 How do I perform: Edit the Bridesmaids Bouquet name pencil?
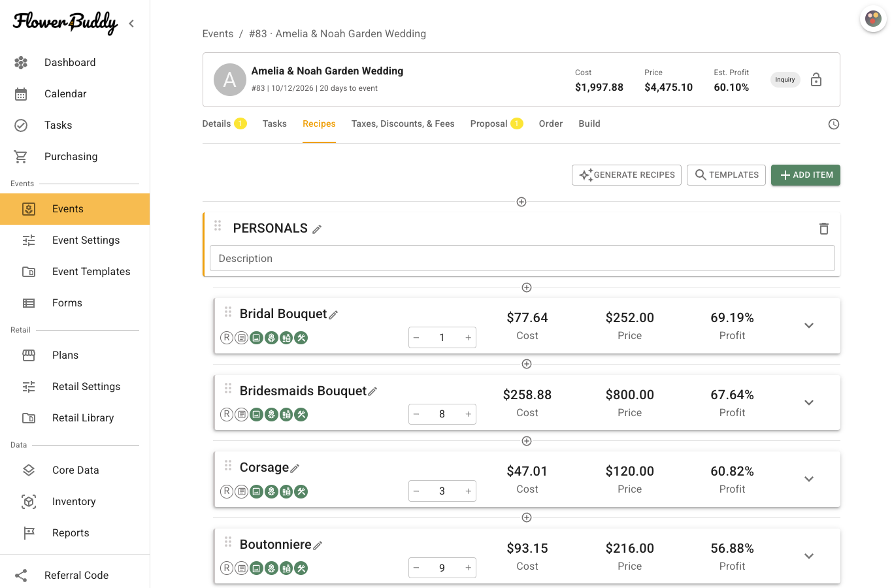click(x=372, y=391)
